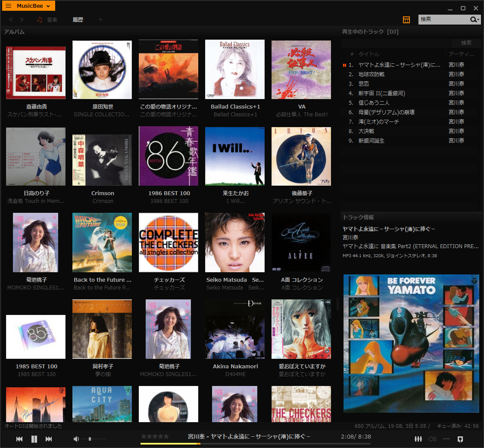
Task: Open the equalizer settings icon
Action: coord(418,439)
